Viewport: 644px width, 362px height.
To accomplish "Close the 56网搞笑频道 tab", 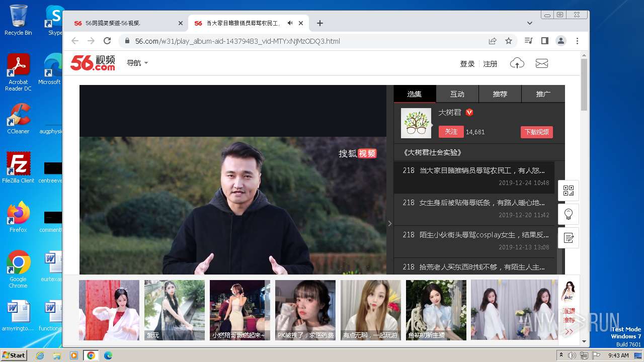I will [x=181, y=23].
